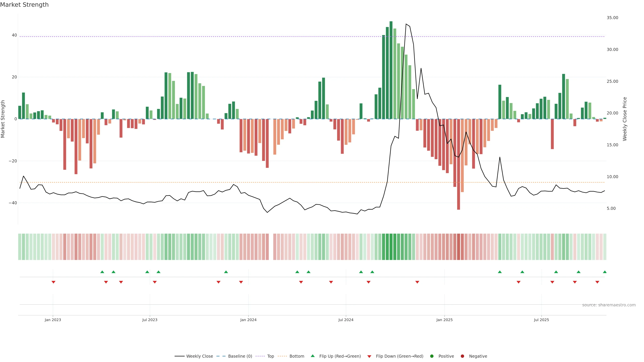The width and height of the screenshot is (644, 362).
Task: Click dark red Negative legend dot
Action: coord(462,356)
